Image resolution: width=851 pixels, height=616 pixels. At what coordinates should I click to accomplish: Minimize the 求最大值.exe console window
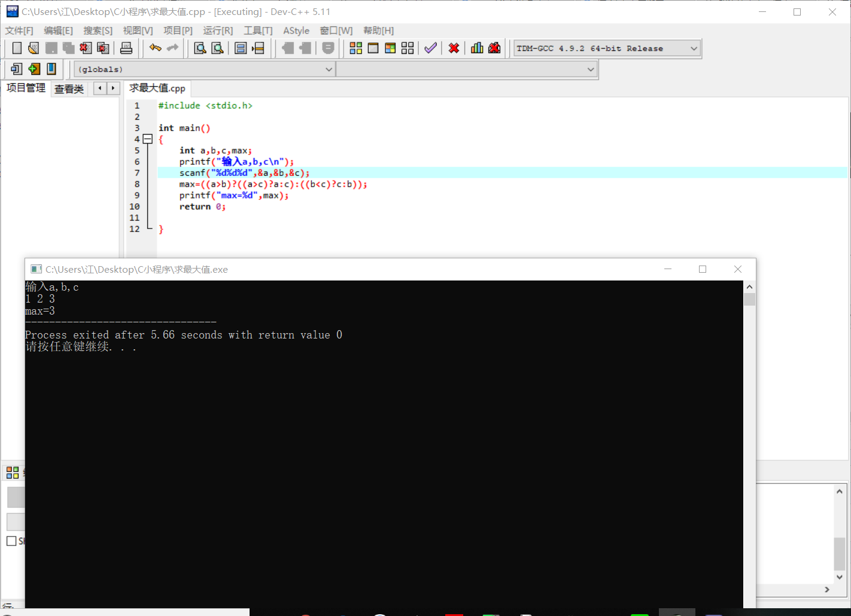pos(668,269)
